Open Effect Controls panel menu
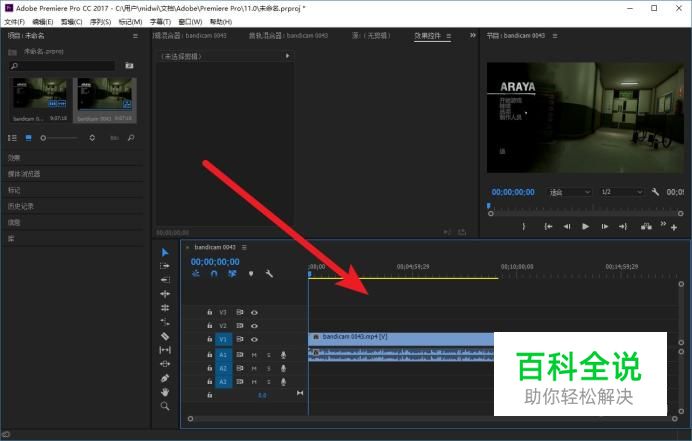692x441 pixels. coord(448,36)
